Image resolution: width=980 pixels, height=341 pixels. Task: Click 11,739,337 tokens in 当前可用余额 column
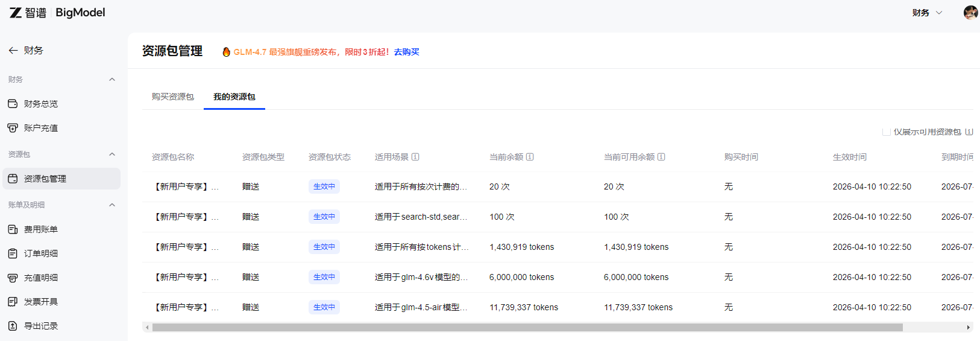coord(638,307)
